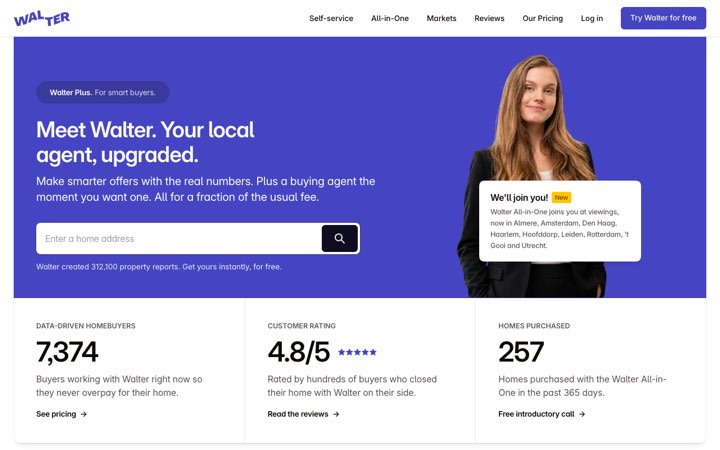Click the 7,374 homebuyers figure
Screen dimensions: 720x450
(x=67, y=352)
